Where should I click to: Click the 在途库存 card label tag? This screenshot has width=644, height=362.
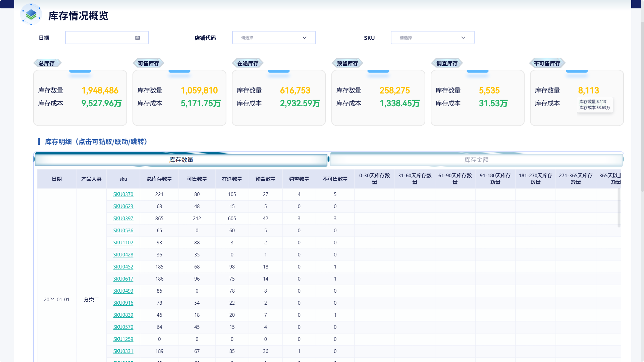tap(248, 63)
